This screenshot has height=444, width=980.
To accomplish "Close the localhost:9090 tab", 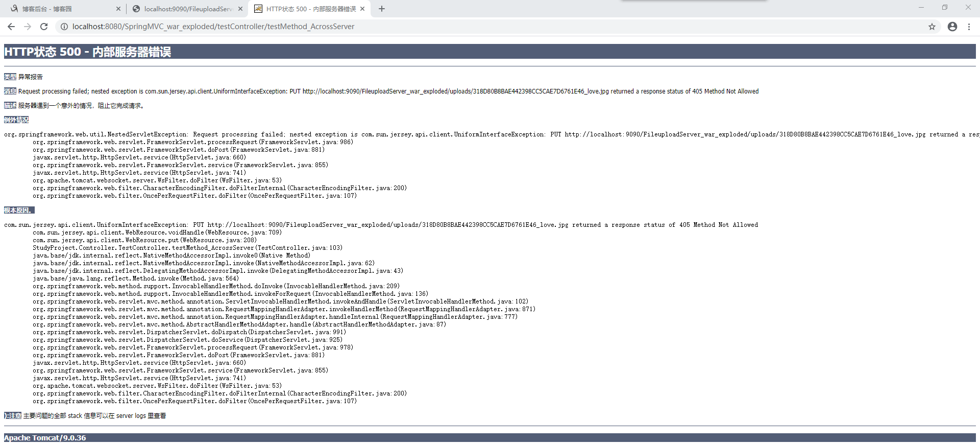I will click(x=240, y=9).
